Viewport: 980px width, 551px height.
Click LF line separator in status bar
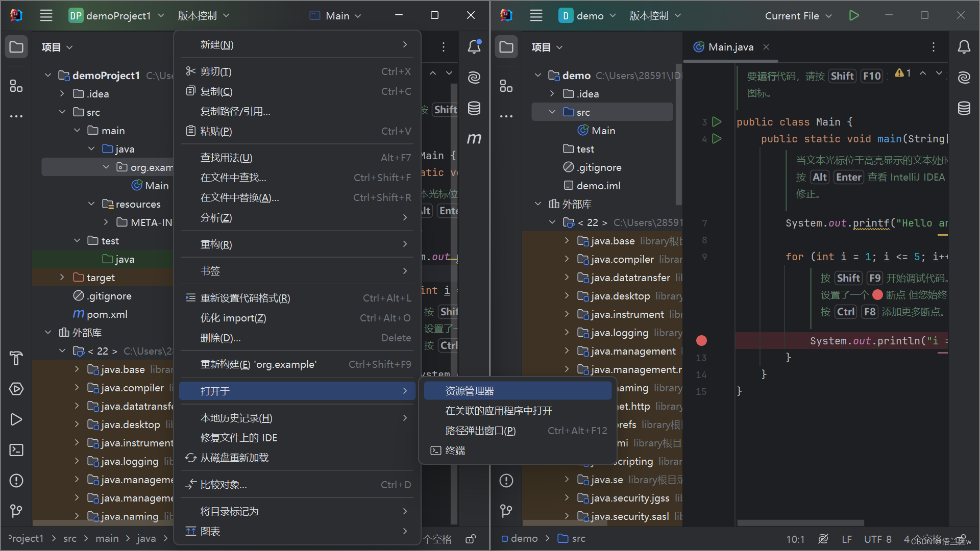[847, 539]
